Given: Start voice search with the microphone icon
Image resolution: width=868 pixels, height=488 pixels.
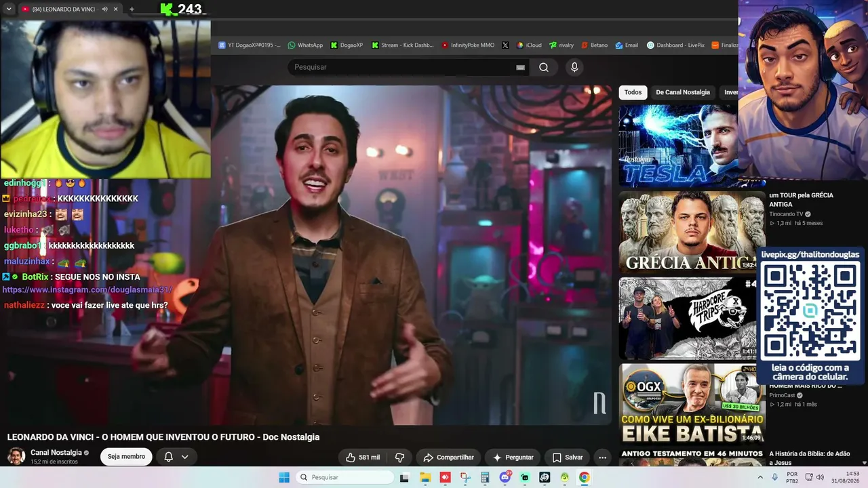Looking at the screenshot, I should click(574, 67).
